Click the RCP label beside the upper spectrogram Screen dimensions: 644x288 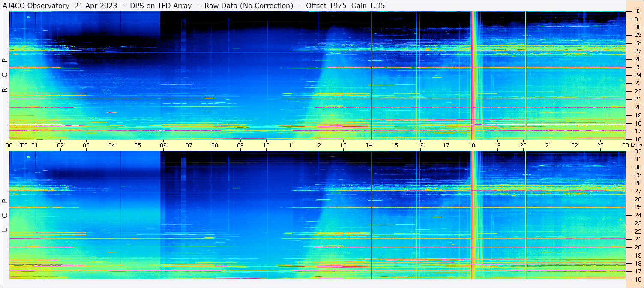click(5, 75)
